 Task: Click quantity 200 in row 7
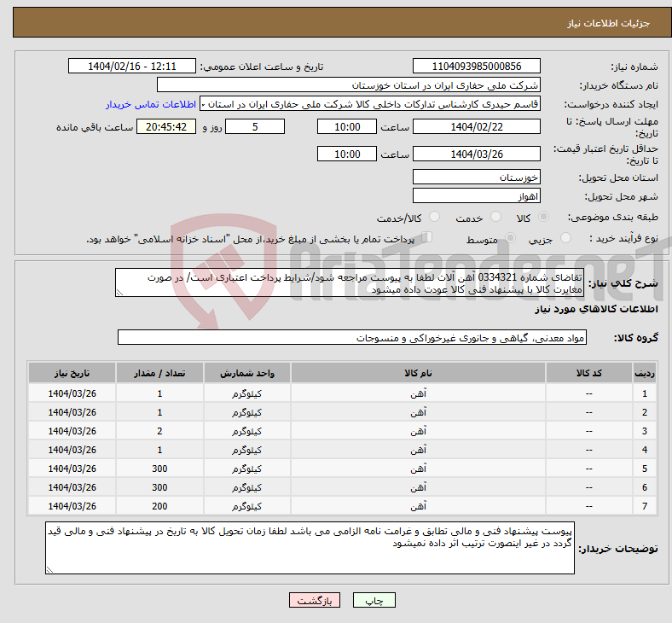point(159,506)
